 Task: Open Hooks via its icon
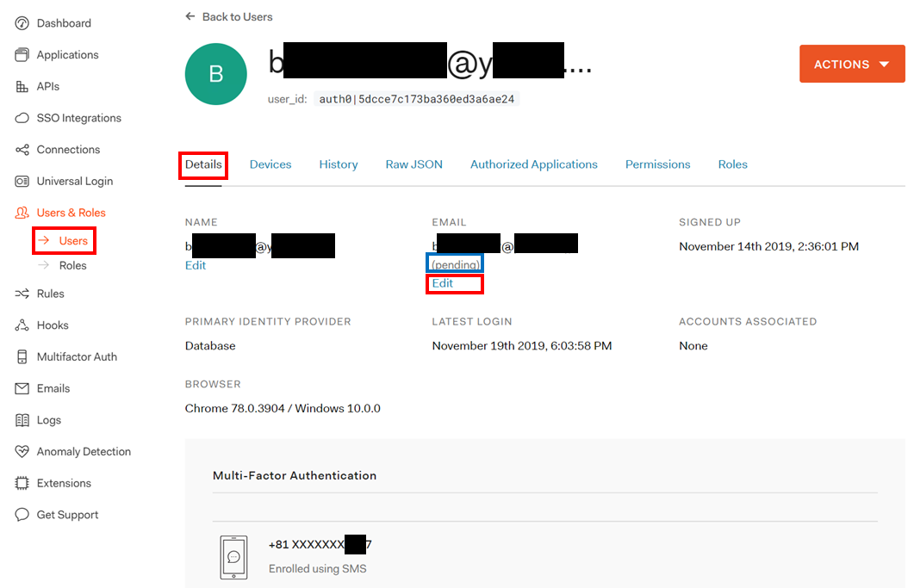click(x=22, y=325)
